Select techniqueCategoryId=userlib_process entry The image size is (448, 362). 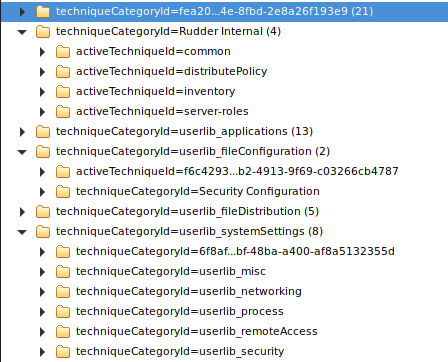(180, 311)
